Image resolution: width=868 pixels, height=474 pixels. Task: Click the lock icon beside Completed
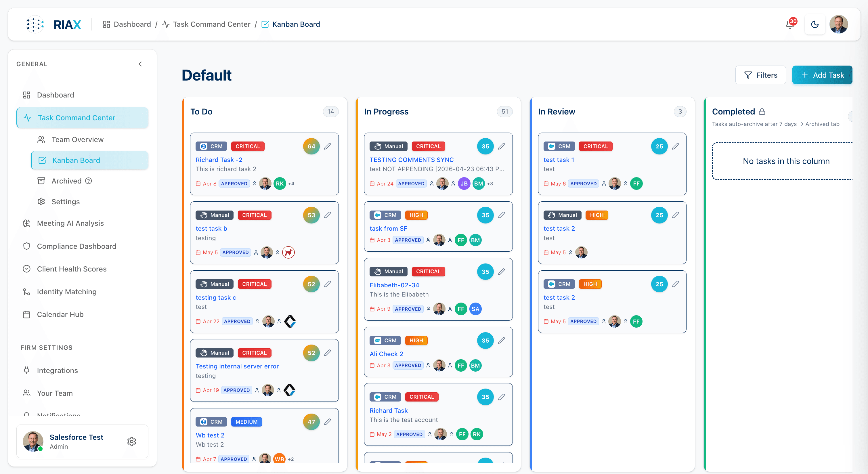tap(762, 112)
